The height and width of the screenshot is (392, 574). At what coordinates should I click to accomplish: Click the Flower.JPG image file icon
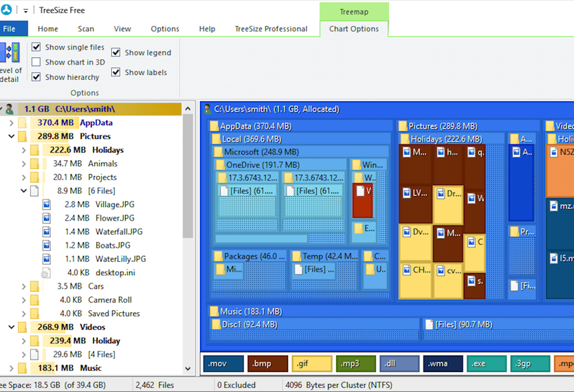click(47, 218)
